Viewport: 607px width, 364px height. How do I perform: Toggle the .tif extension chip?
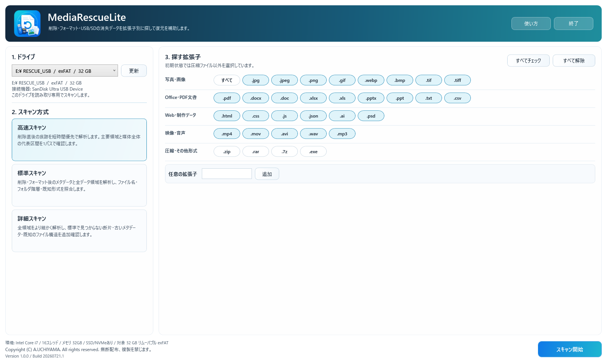[x=429, y=80]
